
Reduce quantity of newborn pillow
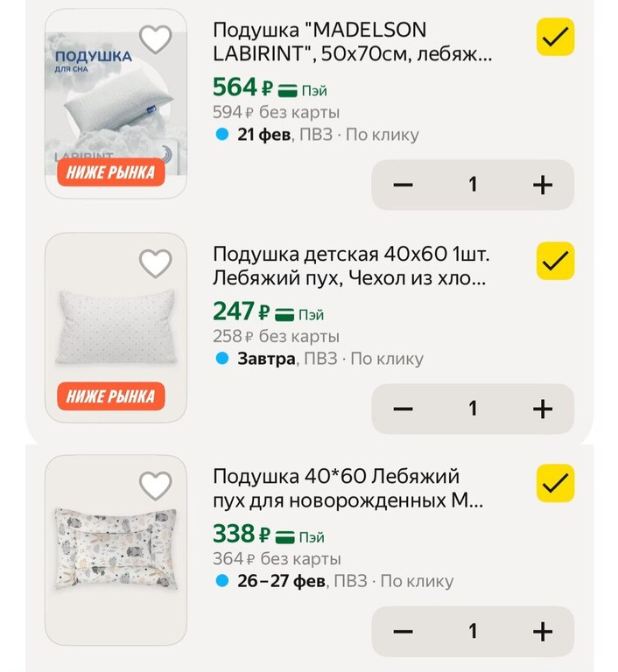pos(403,632)
